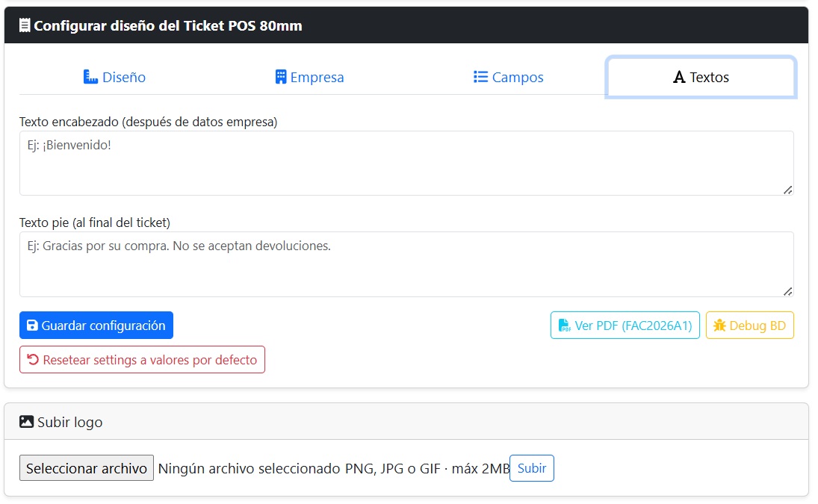Image resolution: width=818 pixels, height=504 pixels.
Task: Click the font icon on Textos tab
Action: 679,77
